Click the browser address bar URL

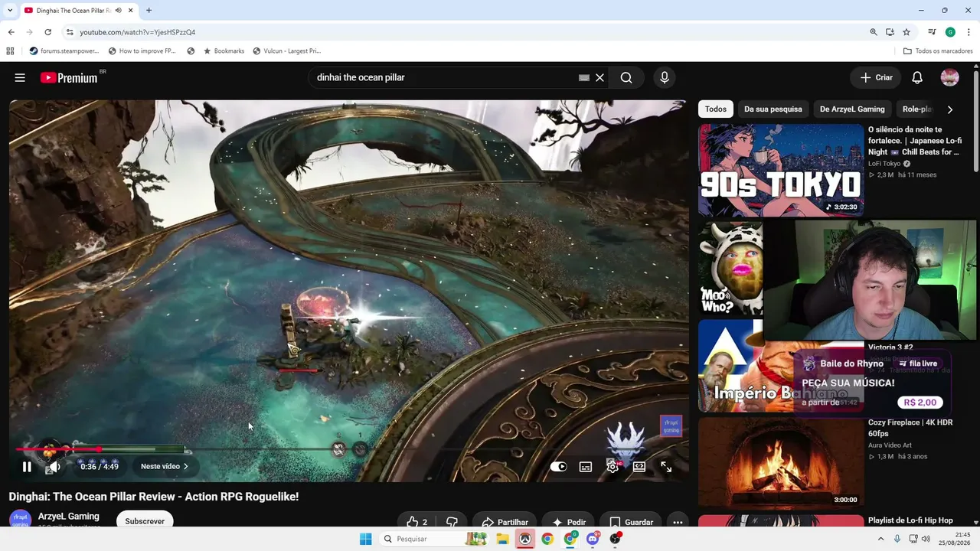[x=138, y=32]
